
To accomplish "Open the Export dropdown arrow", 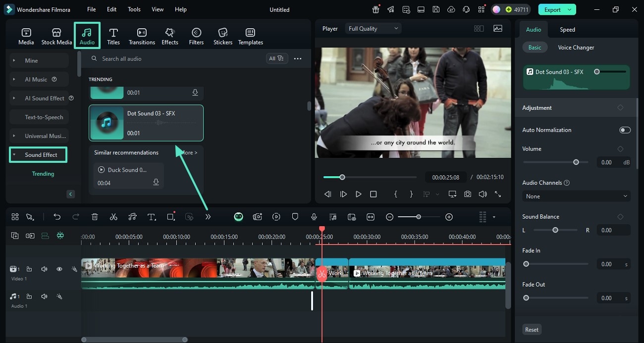I will point(570,9).
